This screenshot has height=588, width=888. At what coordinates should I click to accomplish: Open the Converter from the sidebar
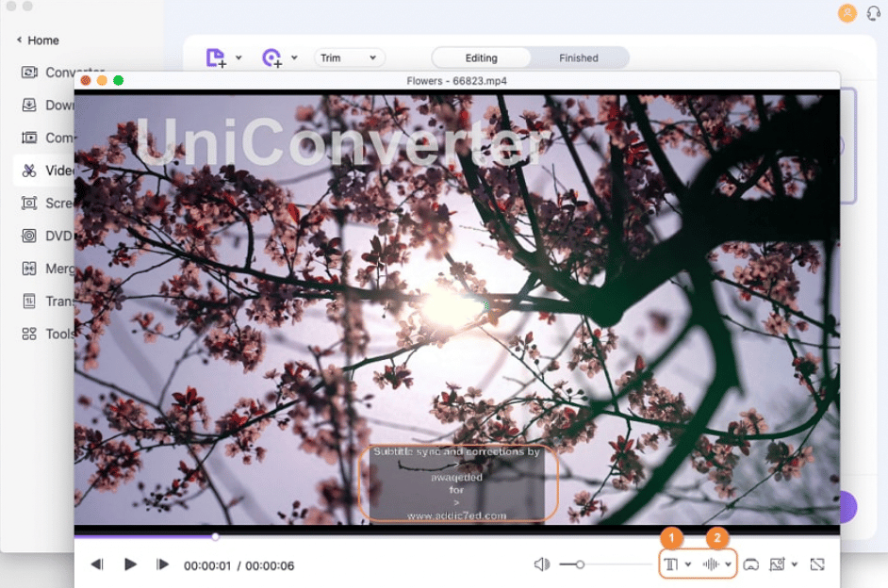pos(57,73)
